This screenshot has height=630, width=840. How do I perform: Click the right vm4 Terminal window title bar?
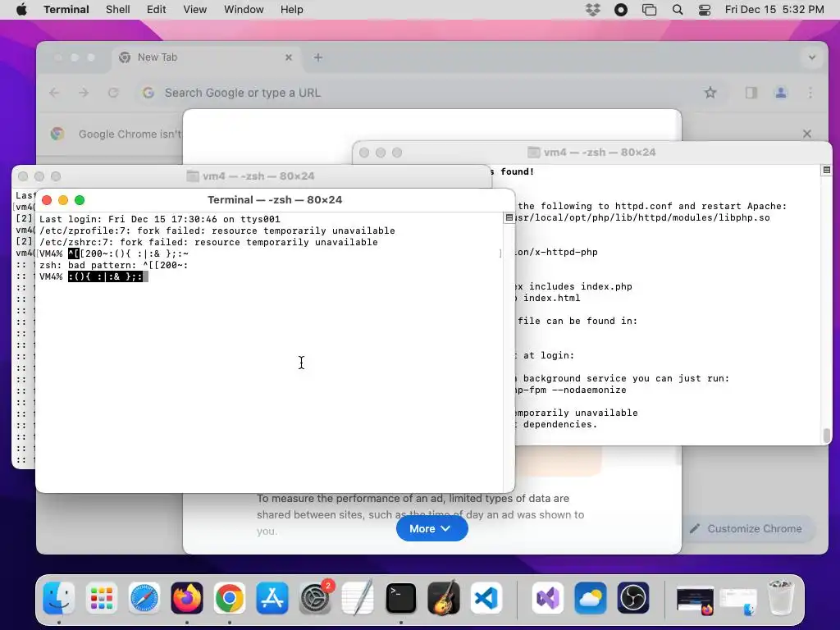point(592,153)
